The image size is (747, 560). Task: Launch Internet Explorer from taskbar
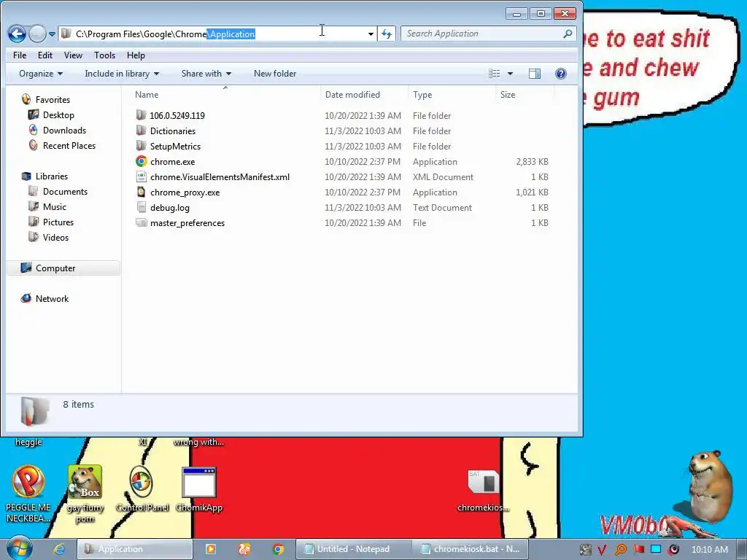tap(59, 549)
